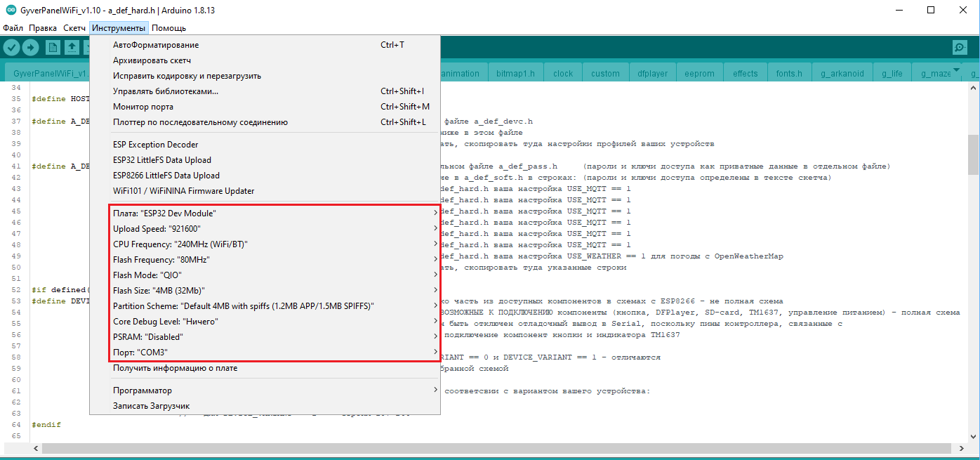Switch to dfplayer tab

(x=652, y=73)
